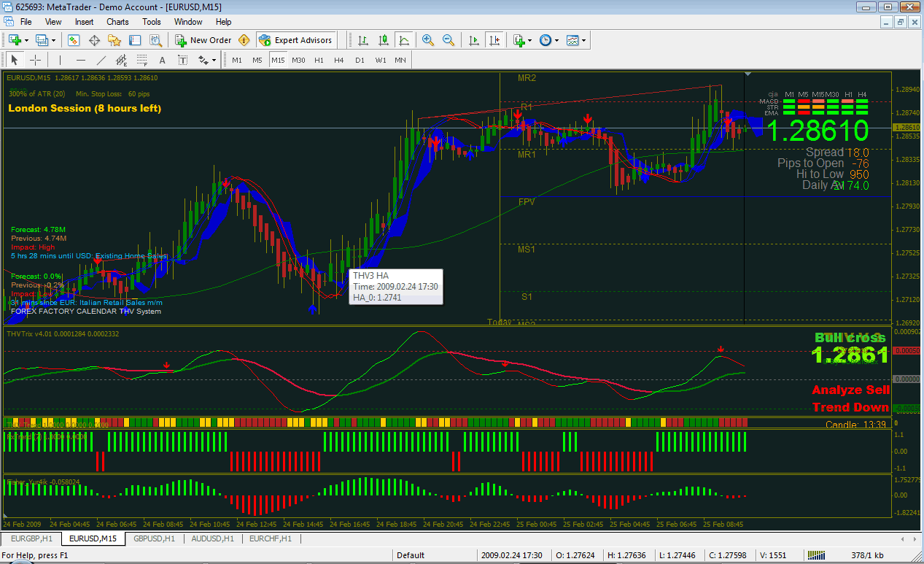Image resolution: width=924 pixels, height=564 pixels.
Task: Draw a trendline with the Trendline tool
Action: pos(101,60)
